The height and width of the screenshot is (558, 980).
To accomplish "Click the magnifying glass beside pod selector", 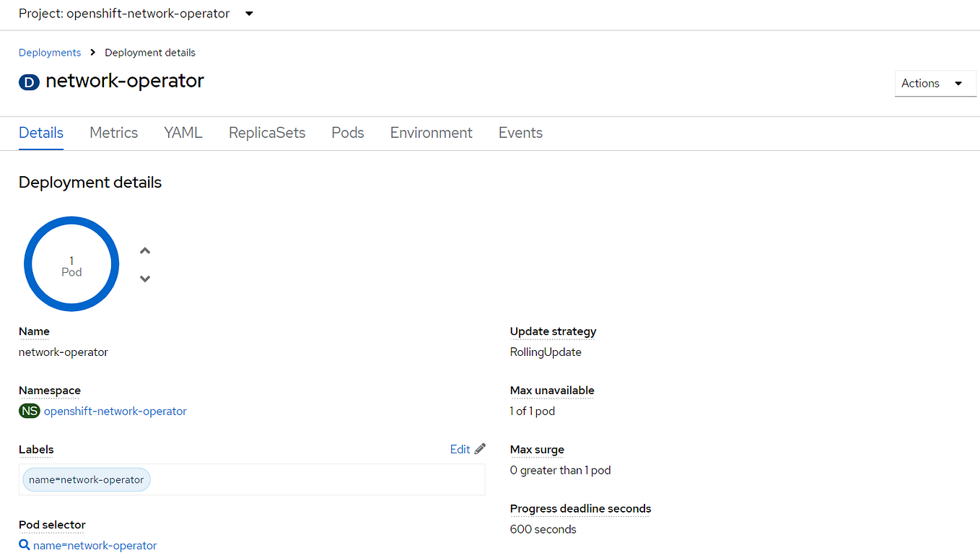I will tap(24, 545).
